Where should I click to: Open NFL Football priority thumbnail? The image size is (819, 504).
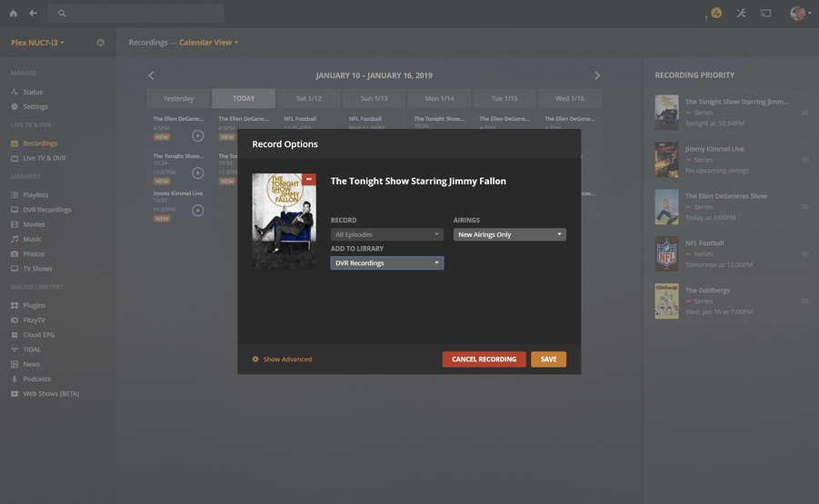(666, 253)
